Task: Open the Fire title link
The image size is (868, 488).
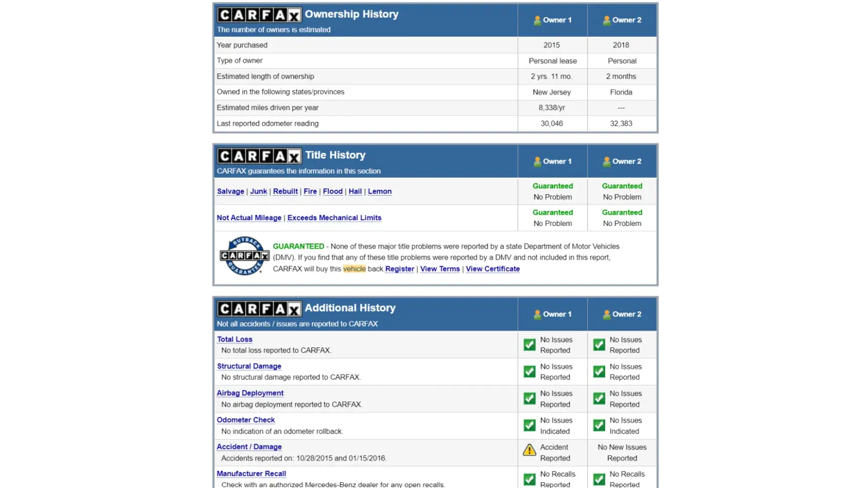Action: pos(310,191)
